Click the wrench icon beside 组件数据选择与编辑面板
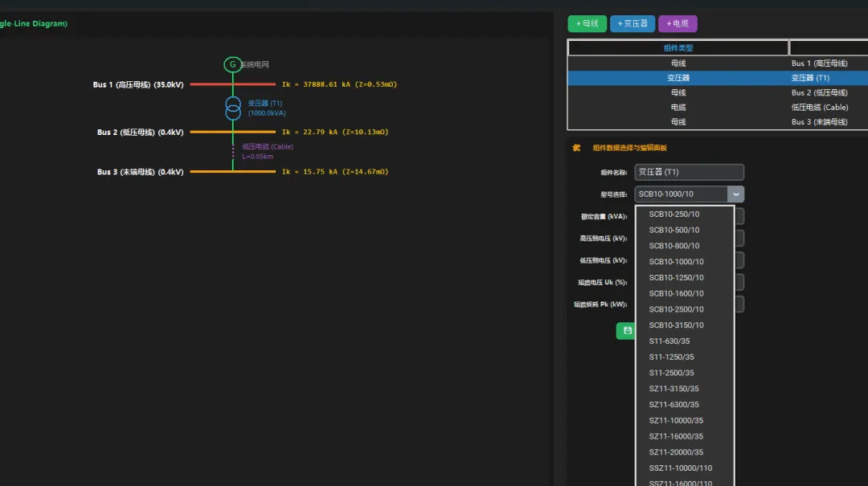Screen dimensions: 868x486 (x=576, y=148)
